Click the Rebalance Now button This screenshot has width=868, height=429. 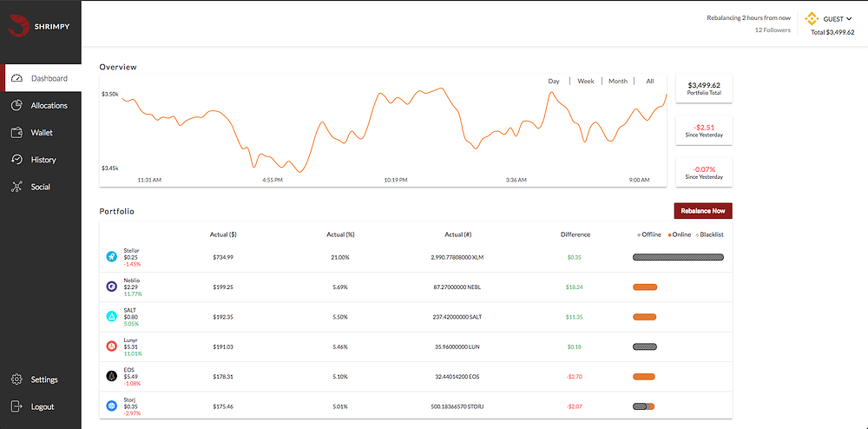click(x=703, y=211)
